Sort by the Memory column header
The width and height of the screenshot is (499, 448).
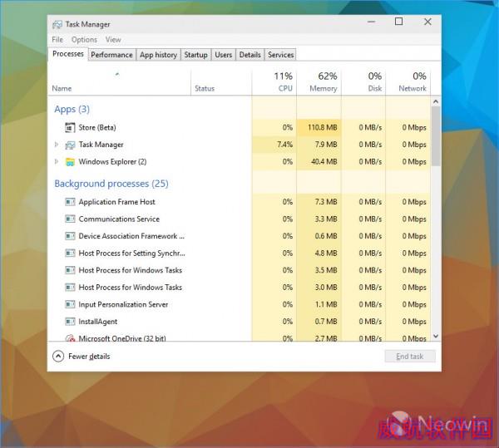click(319, 82)
